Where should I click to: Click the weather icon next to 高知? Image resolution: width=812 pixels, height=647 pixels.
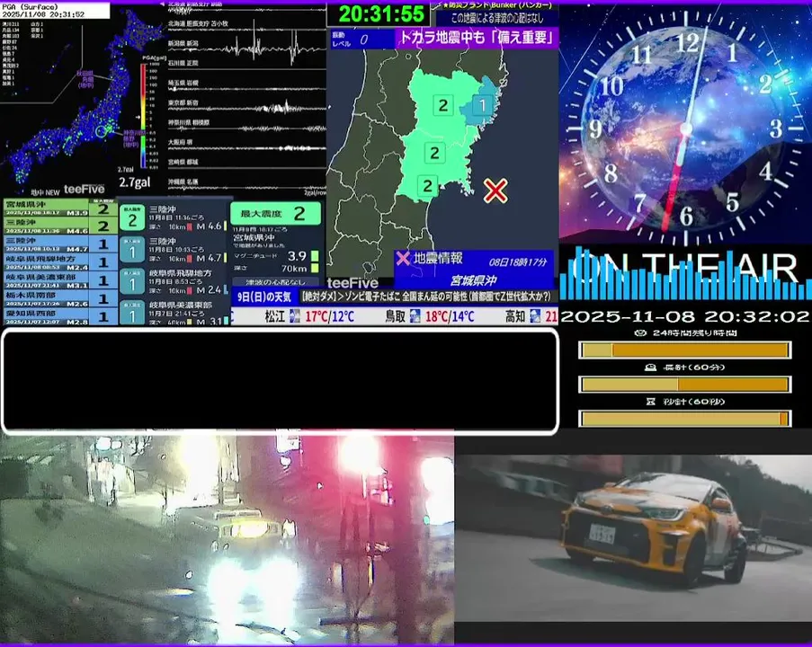pyautogui.click(x=535, y=315)
